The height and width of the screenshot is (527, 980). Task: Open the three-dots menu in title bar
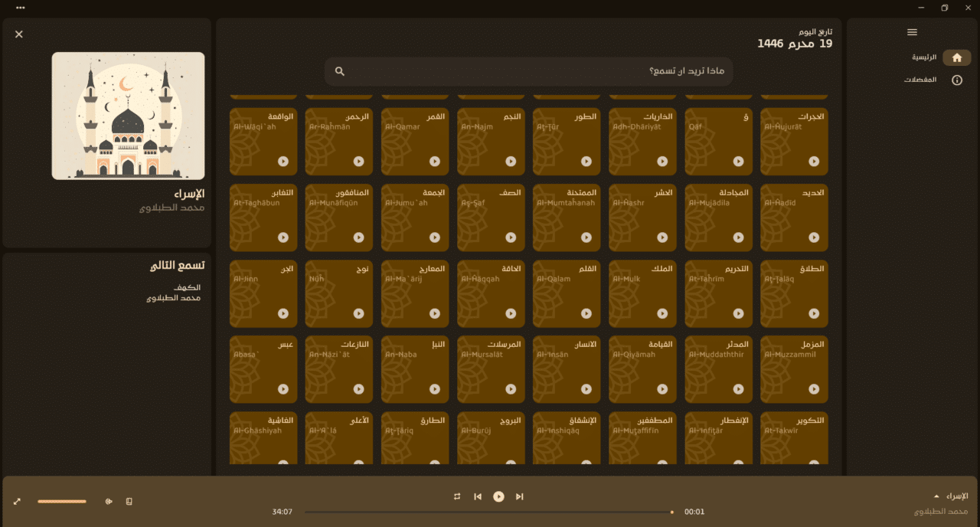pyautogui.click(x=21, y=8)
